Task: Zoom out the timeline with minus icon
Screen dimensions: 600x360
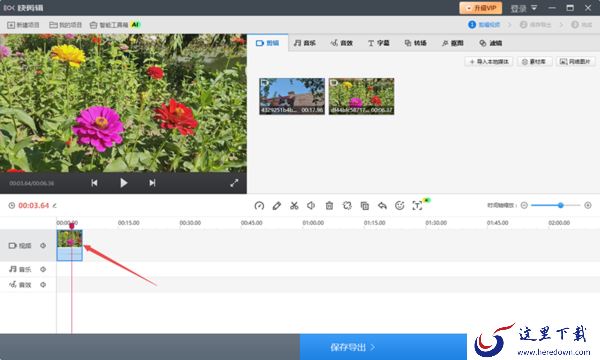Action: (x=524, y=205)
